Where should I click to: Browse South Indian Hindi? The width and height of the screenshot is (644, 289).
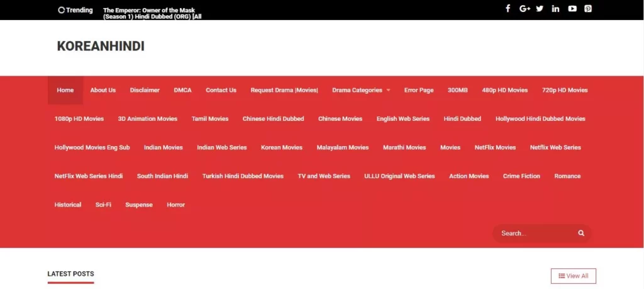(163, 176)
